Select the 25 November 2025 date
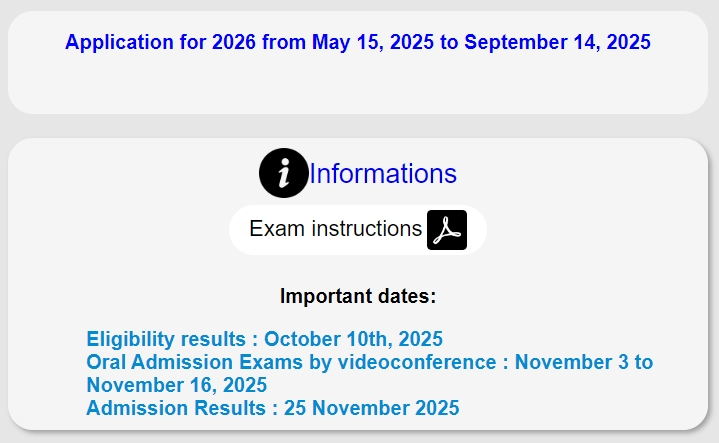 click(372, 408)
